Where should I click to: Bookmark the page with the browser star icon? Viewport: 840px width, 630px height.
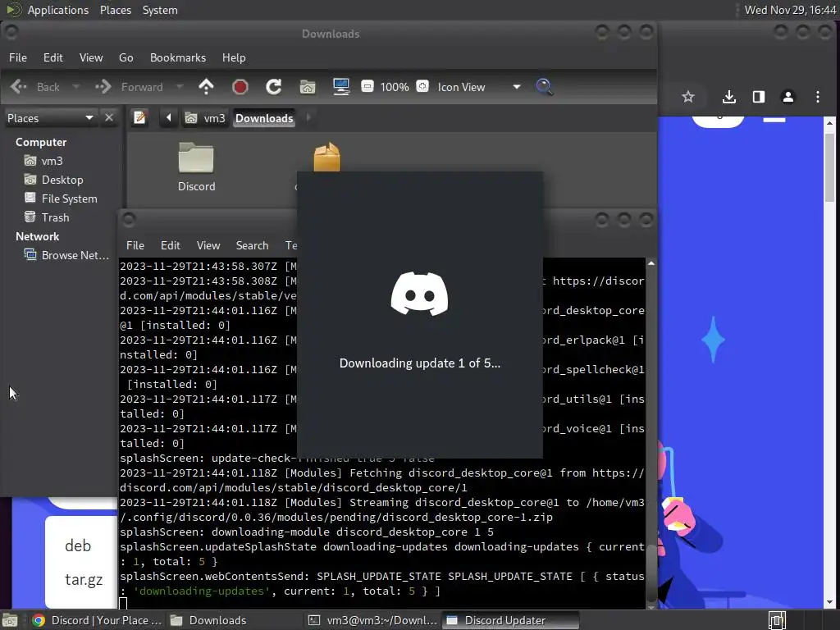[x=688, y=97]
